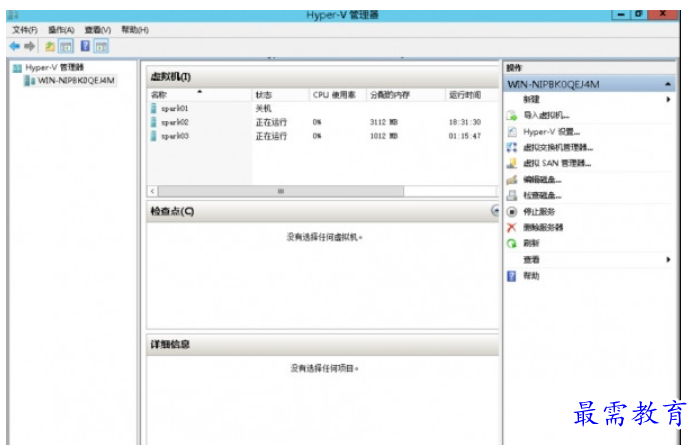Click 编辑磁盘... action

click(542, 180)
